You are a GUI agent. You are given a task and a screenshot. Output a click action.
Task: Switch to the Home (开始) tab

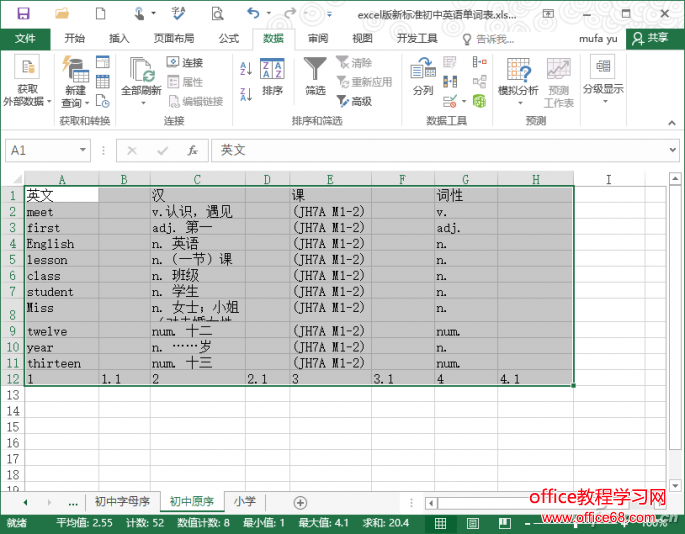point(74,38)
